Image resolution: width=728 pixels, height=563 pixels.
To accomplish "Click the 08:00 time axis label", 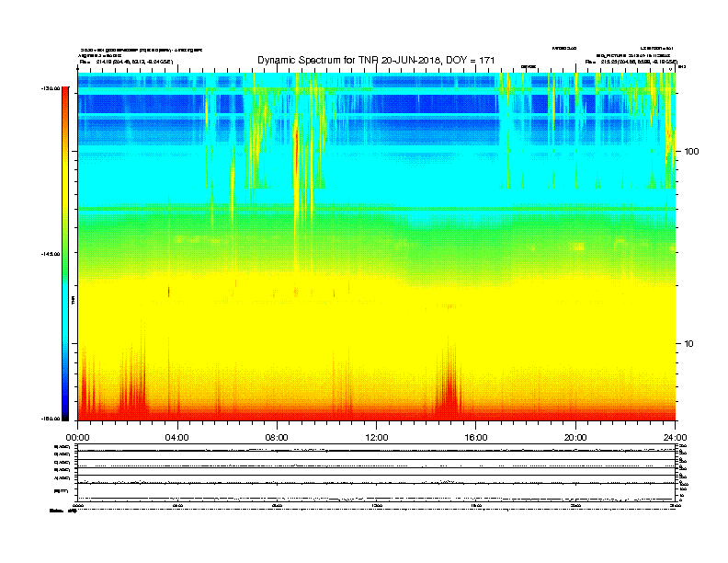I will [x=277, y=438].
